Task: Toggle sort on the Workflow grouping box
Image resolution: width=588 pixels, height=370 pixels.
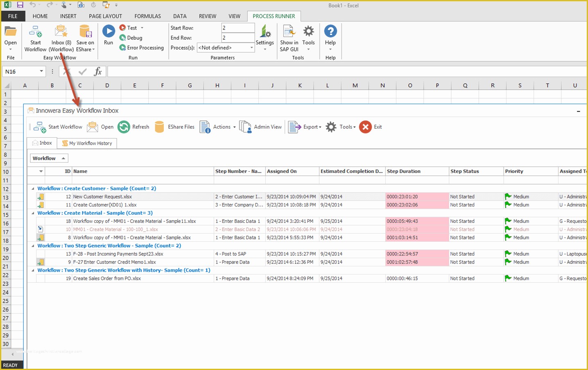Action: click(49, 158)
